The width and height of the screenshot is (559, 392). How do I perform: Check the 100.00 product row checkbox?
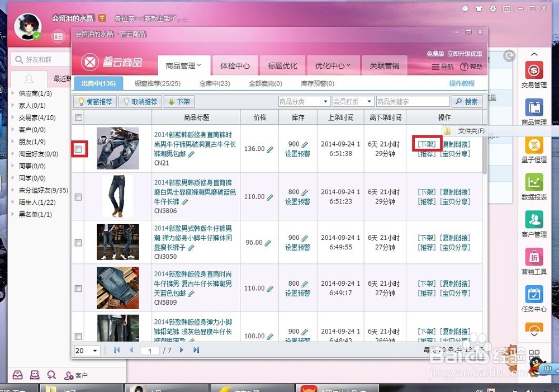coord(78,336)
